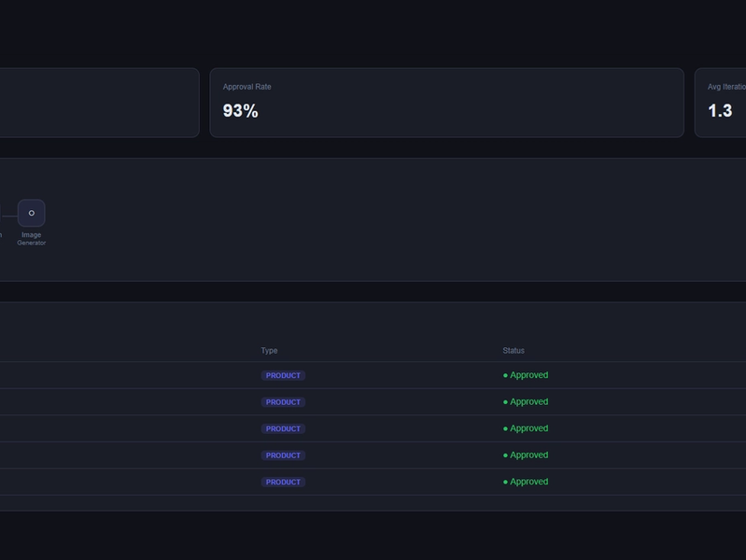Click the PRODUCT badge in the last row
This screenshot has height=560, width=746.
click(283, 483)
